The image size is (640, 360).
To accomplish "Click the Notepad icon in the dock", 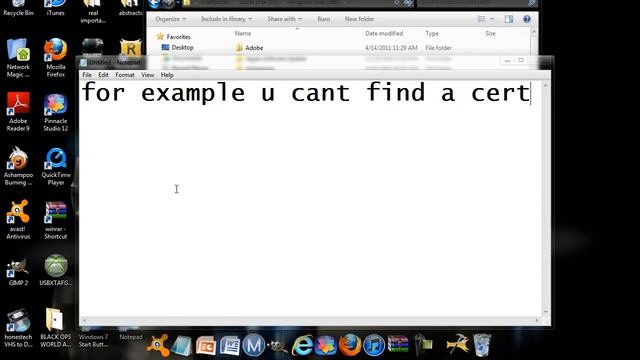I will tap(182, 346).
